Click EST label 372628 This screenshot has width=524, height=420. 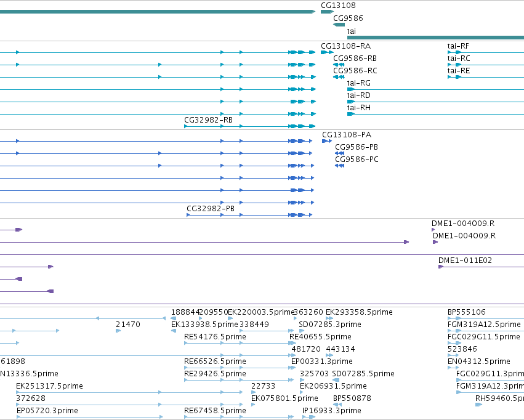click(31, 398)
